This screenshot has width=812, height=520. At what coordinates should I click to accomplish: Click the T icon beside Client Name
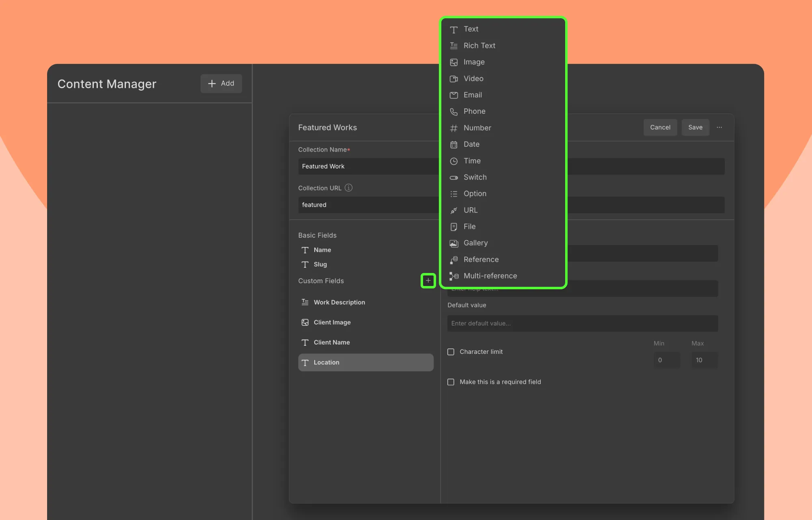pyautogui.click(x=305, y=342)
